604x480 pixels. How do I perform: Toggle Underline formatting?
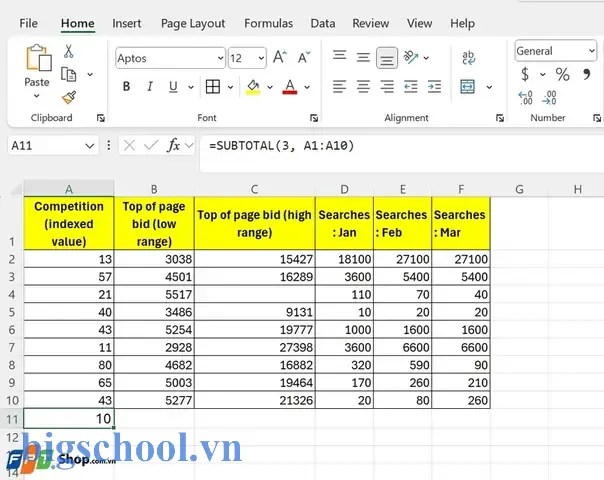(173, 87)
